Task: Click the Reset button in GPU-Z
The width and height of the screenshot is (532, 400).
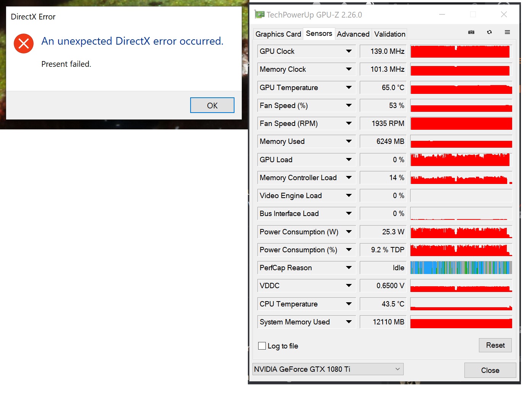Action: pyautogui.click(x=495, y=345)
